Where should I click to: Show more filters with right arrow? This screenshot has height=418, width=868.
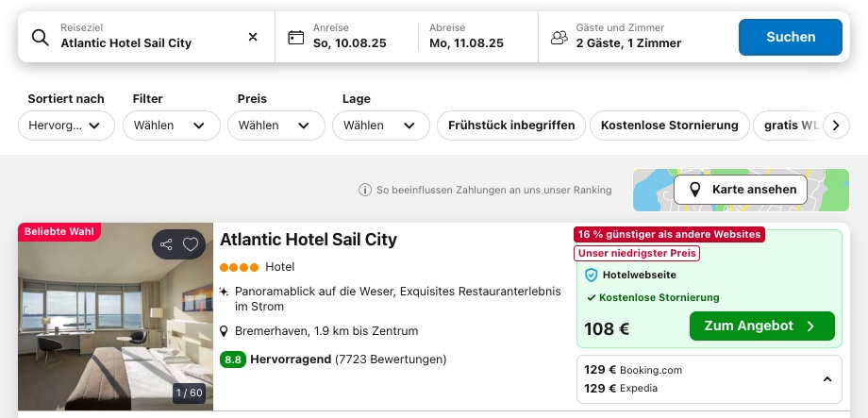(836, 125)
